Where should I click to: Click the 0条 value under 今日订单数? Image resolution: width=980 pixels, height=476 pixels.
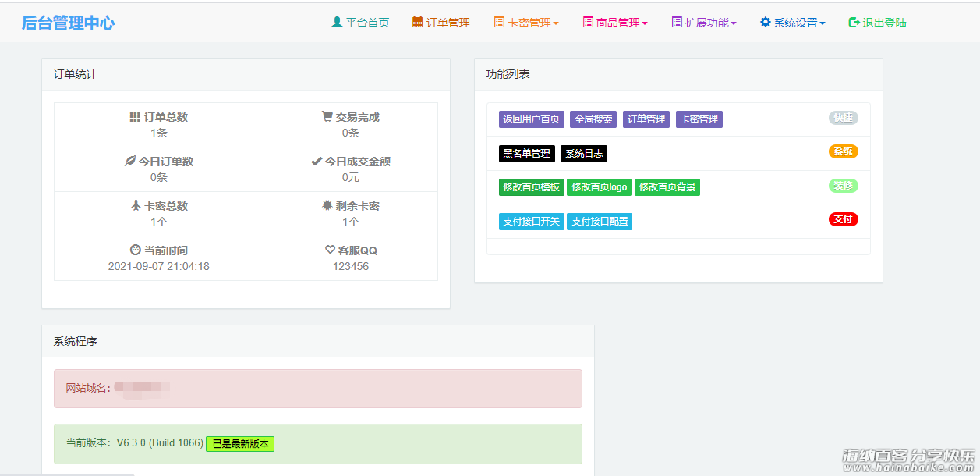tap(159, 177)
